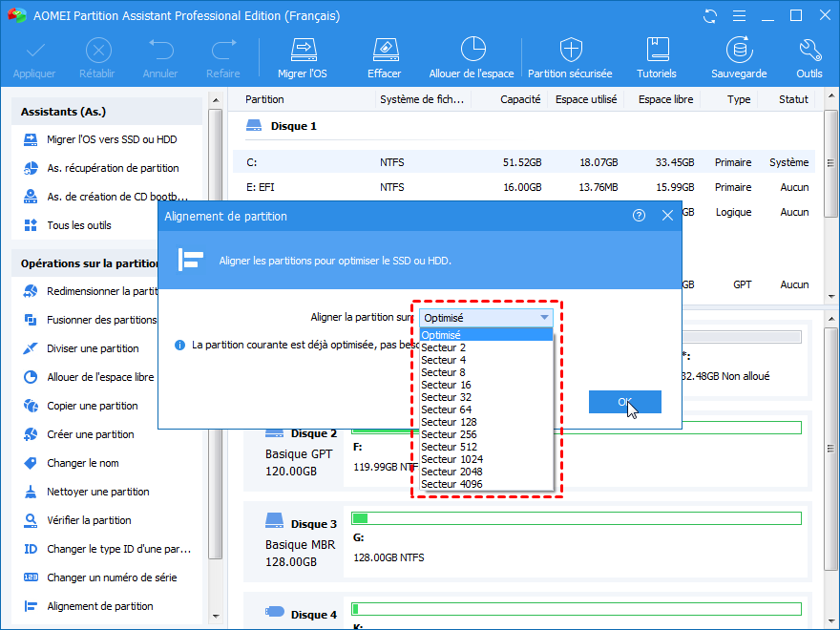Expand the Aligner la partition dropdown arrow

click(x=544, y=317)
